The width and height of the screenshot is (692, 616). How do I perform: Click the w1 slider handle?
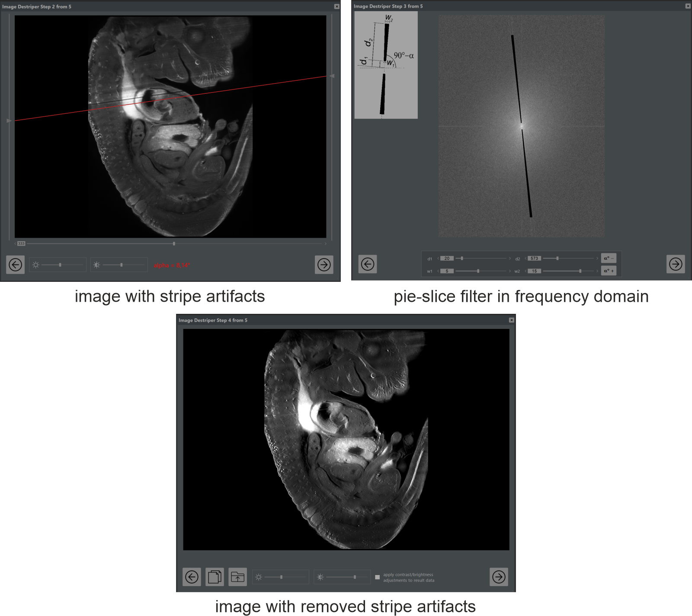pos(478,271)
